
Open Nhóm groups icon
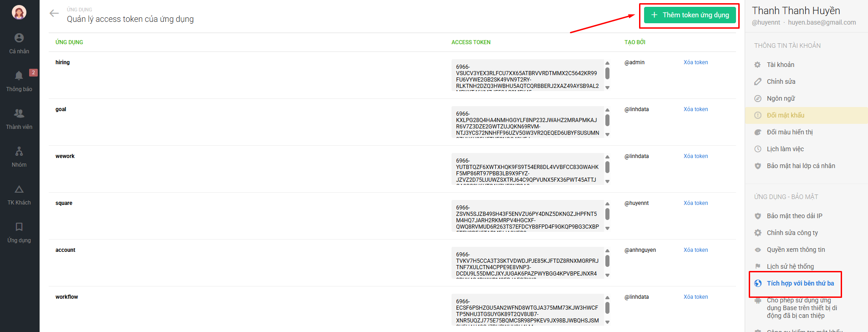tap(19, 151)
